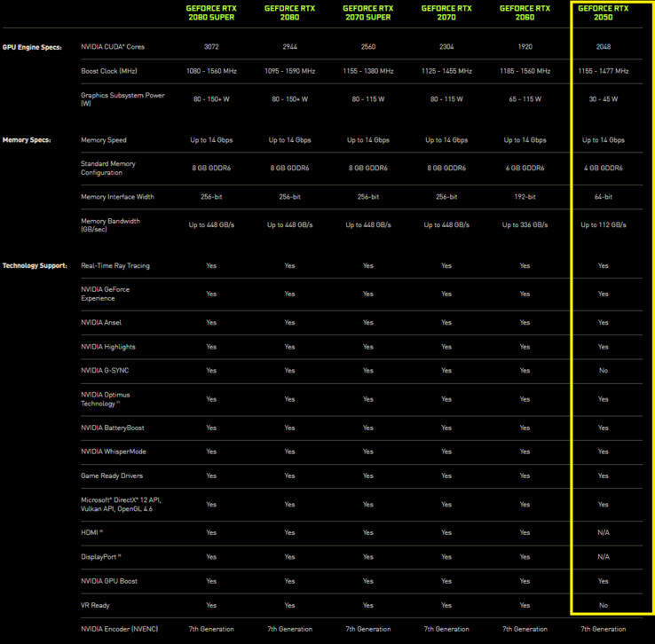Viewport: 655px width, 644px height.
Task: Click the GEFORCE RTX 2070 column header
Action: coord(446,13)
